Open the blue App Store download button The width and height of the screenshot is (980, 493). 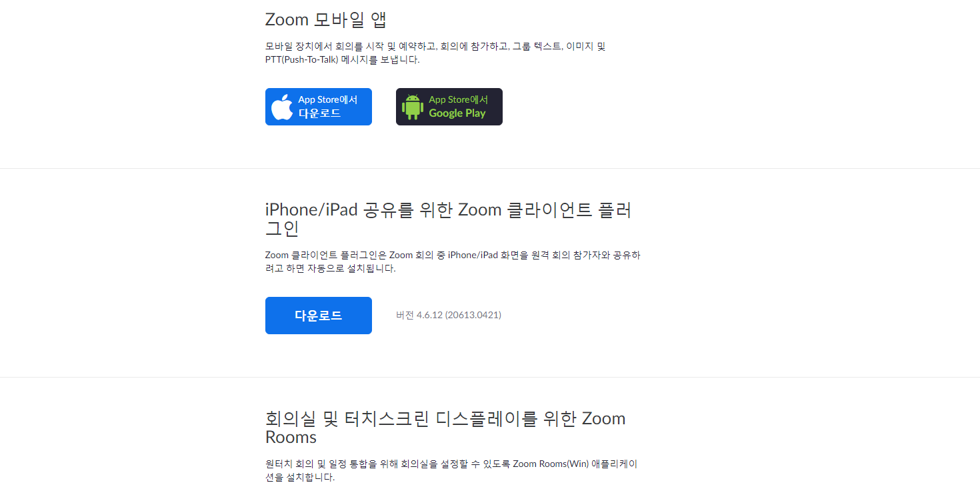(319, 107)
